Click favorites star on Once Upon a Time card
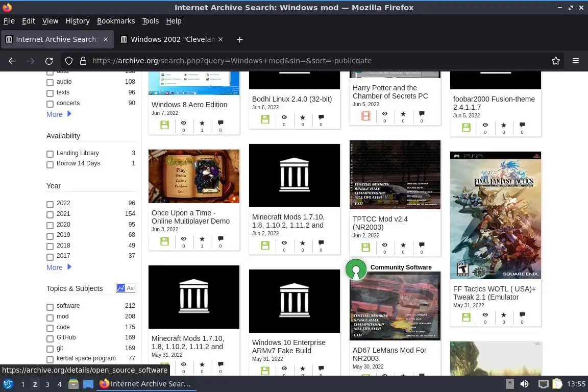Viewport: 588px width, 392px height. coord(202,239)
